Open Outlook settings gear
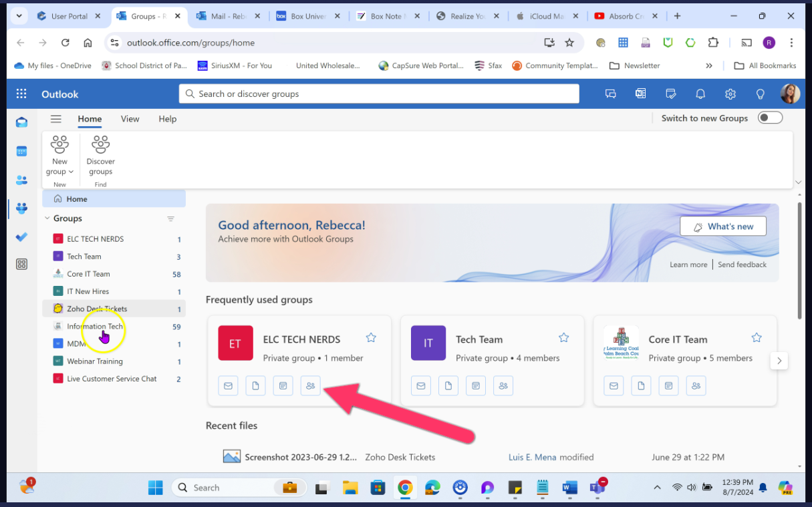Screen dimensions: 812x507 click(730, 94)
